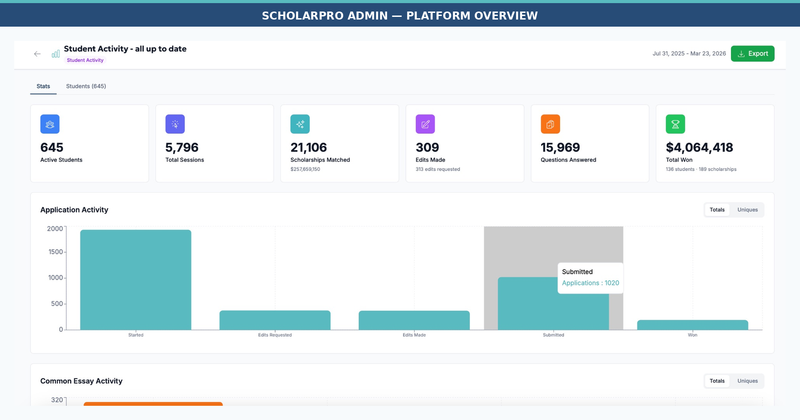
Task: Switch Common Essay Activity to Uniques
Action: click(x=747, y=381)
